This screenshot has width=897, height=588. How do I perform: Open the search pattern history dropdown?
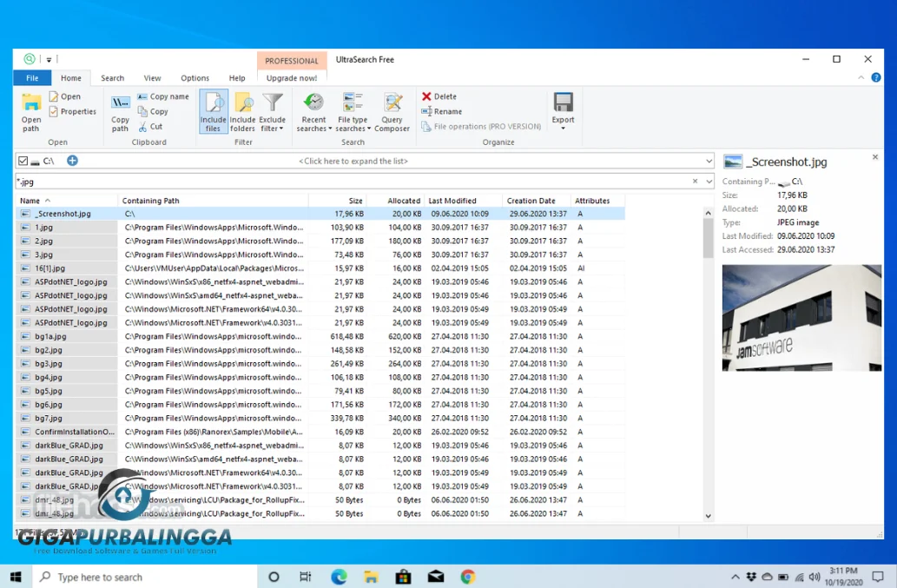click(x=709, y=182)
